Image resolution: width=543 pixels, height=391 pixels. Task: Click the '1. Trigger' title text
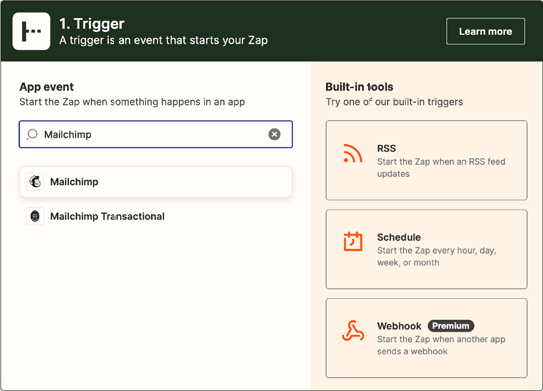[x=92, y=24]
